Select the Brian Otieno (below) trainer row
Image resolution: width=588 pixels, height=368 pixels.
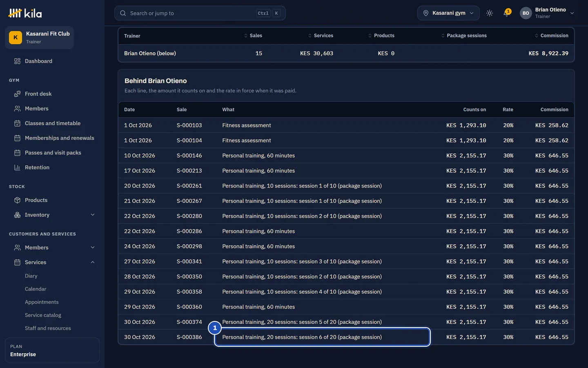(x=346, y=53)
